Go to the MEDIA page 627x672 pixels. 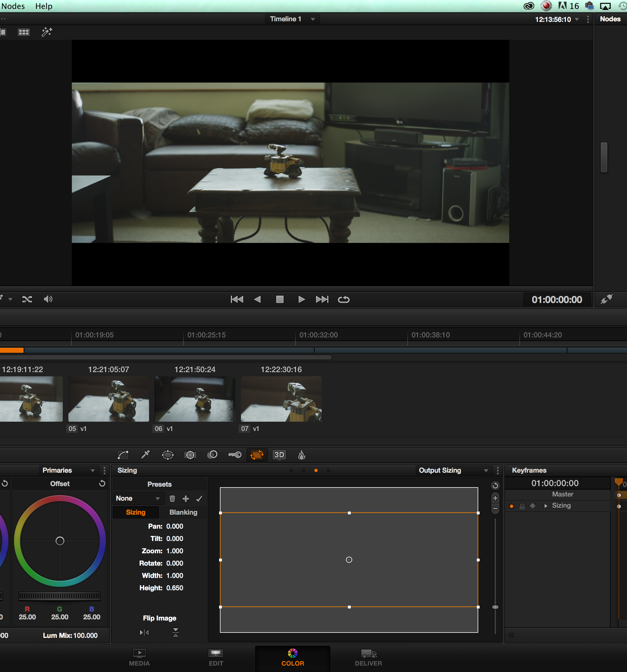point(139,657)
